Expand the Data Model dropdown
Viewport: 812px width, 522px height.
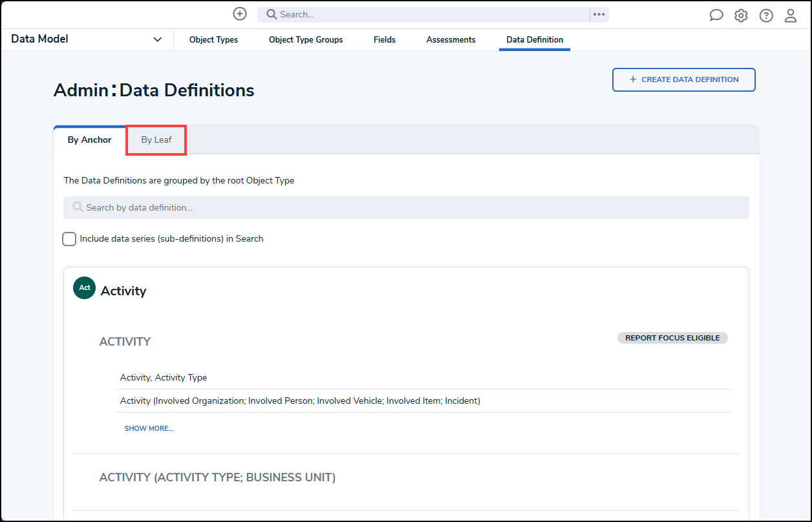157,39
